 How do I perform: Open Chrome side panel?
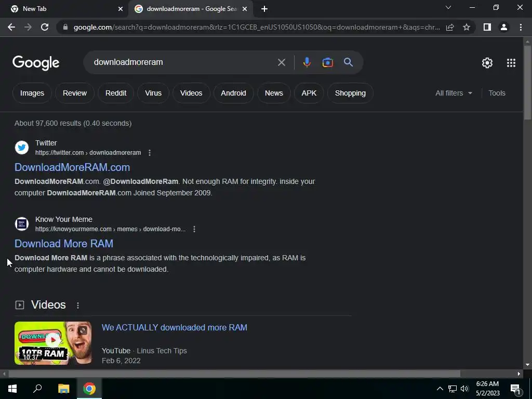[x=487, y=27]
